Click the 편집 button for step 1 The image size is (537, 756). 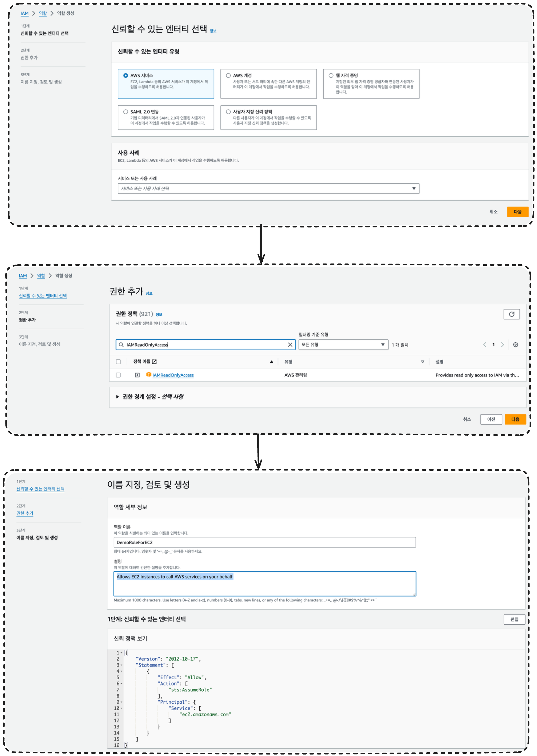point(514,619)
